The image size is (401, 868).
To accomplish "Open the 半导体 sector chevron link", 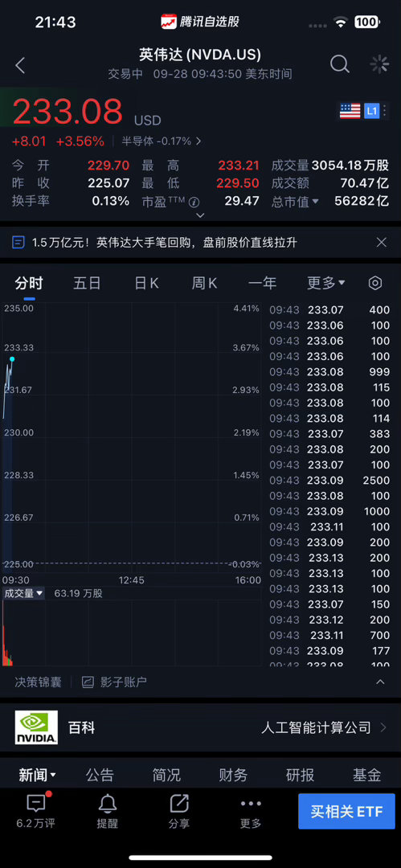I will [198, 141].
